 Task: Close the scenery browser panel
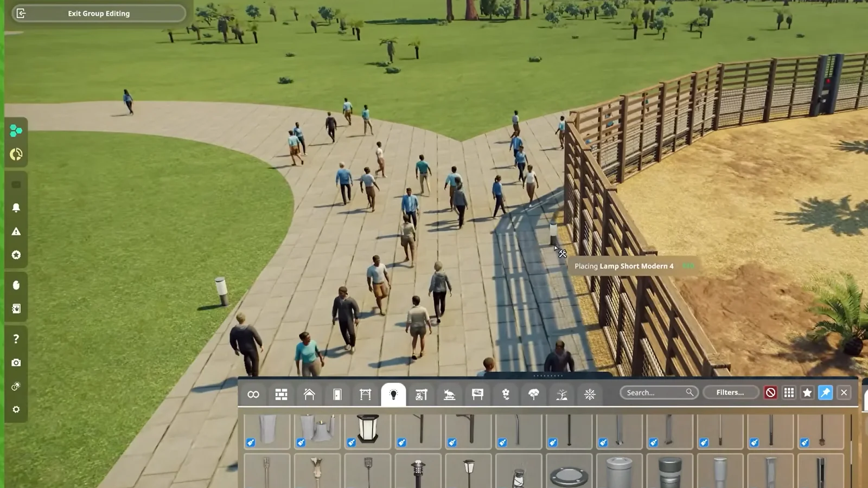pos(844,393)
